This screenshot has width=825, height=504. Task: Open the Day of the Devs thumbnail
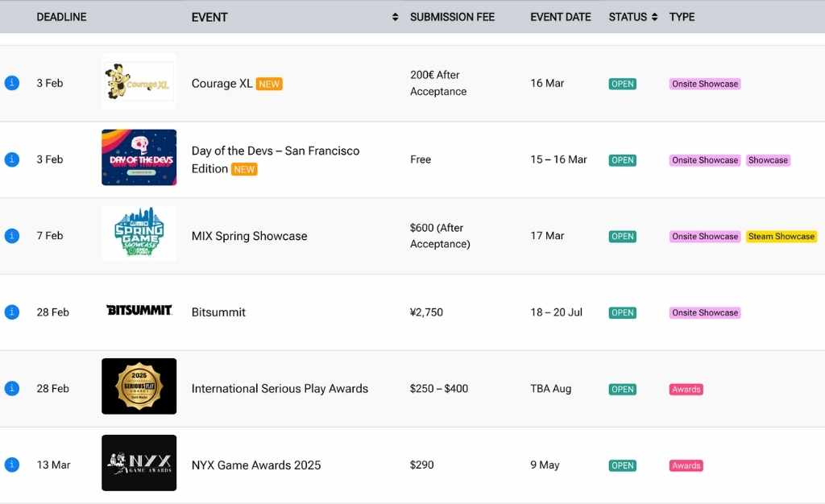coord(139,158)
